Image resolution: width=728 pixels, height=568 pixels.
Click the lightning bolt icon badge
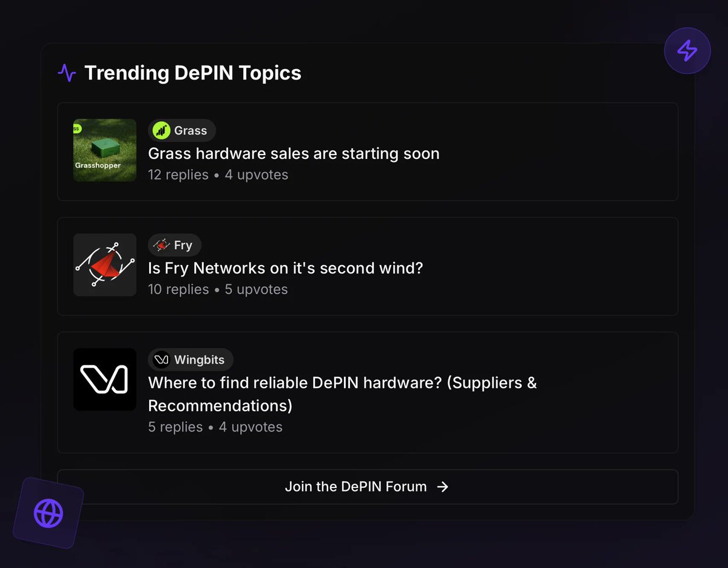coord(687,51)
